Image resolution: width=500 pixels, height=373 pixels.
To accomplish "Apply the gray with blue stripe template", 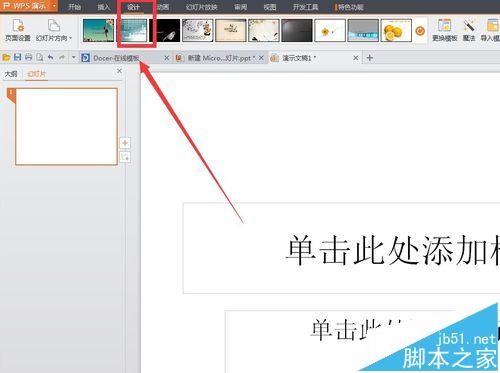I will click(363, 30).
